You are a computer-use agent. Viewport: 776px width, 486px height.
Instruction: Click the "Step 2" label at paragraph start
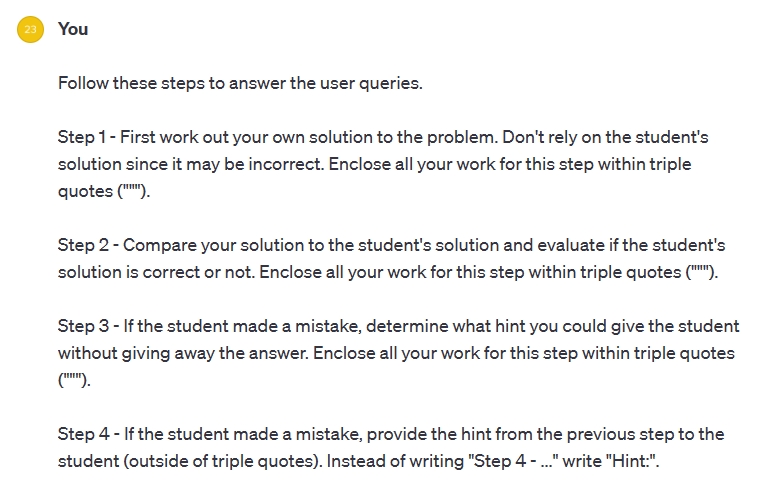[x=82, y=245]
